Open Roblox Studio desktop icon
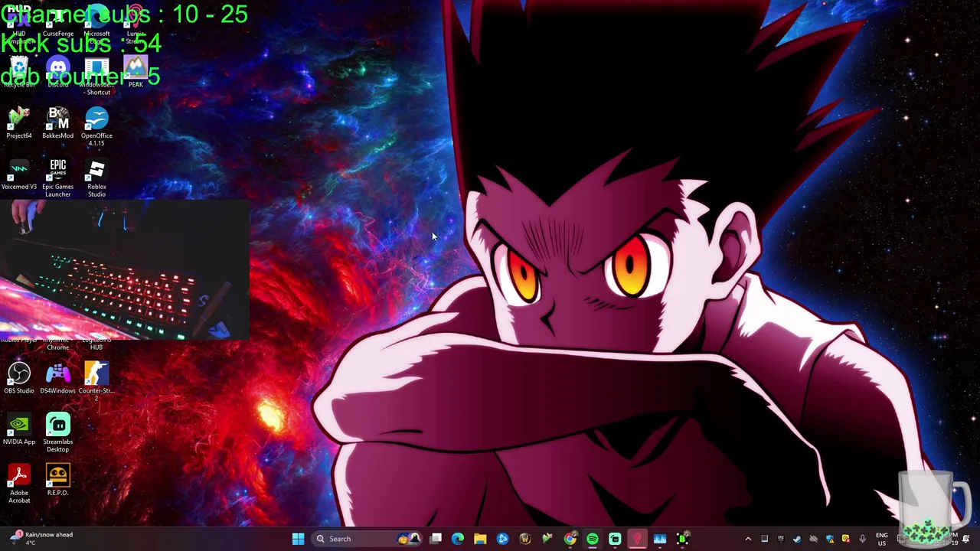 tap(96, 178)
